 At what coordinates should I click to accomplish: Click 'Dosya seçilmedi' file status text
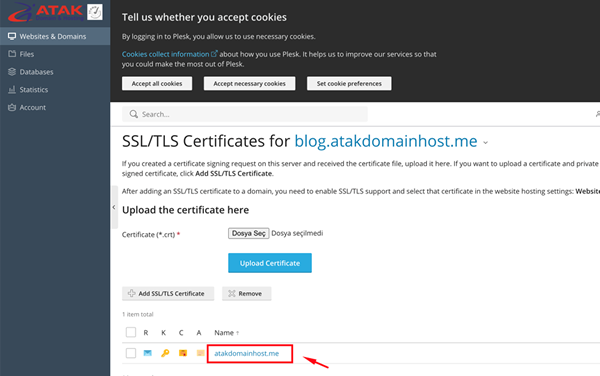pos(297,233)
